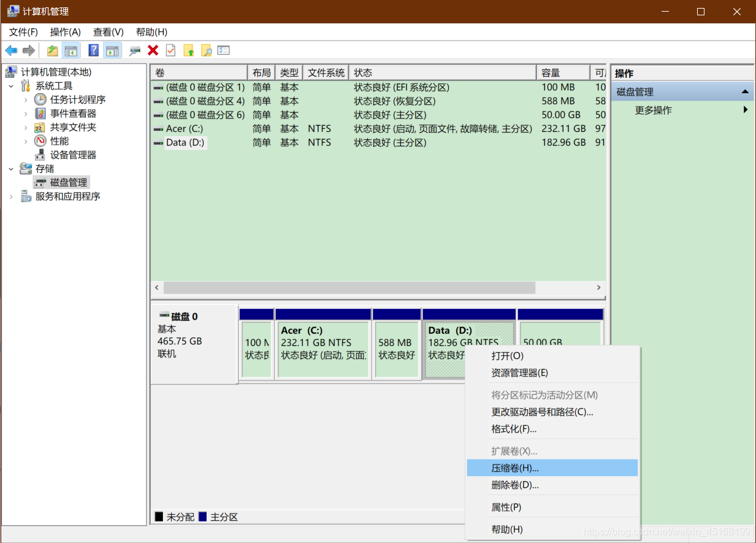Viewport: 756px width, 543px height.
Task: Toggle the Show/Hide Action Pane icon
Action: [112, 50]
